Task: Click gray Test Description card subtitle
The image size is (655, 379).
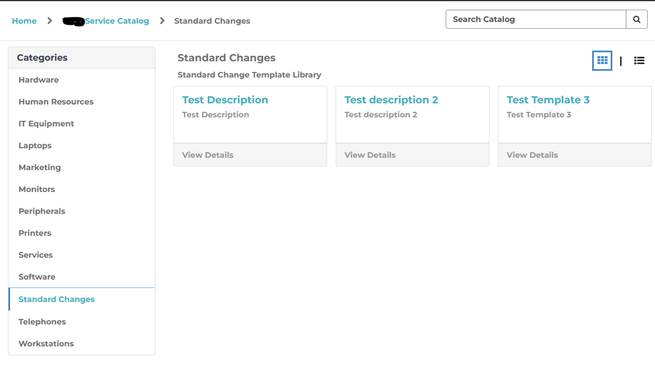Action: [216, 114]
